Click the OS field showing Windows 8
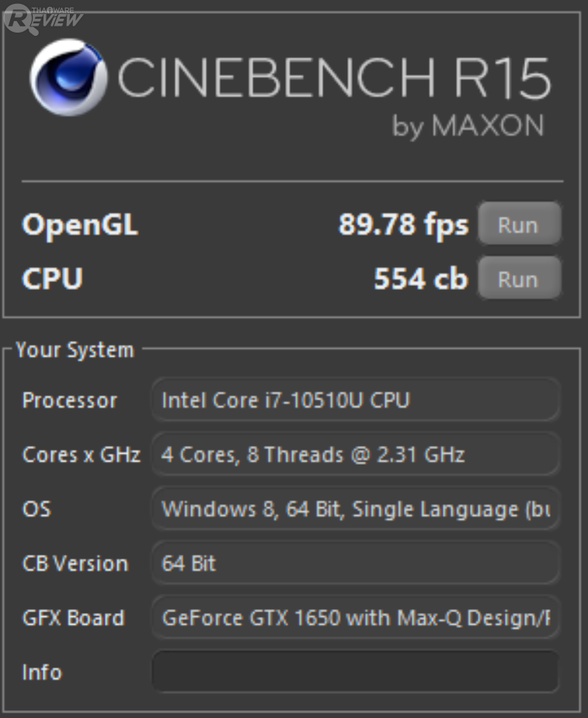This screenshot has height=718, width=588. click(355, 509)
